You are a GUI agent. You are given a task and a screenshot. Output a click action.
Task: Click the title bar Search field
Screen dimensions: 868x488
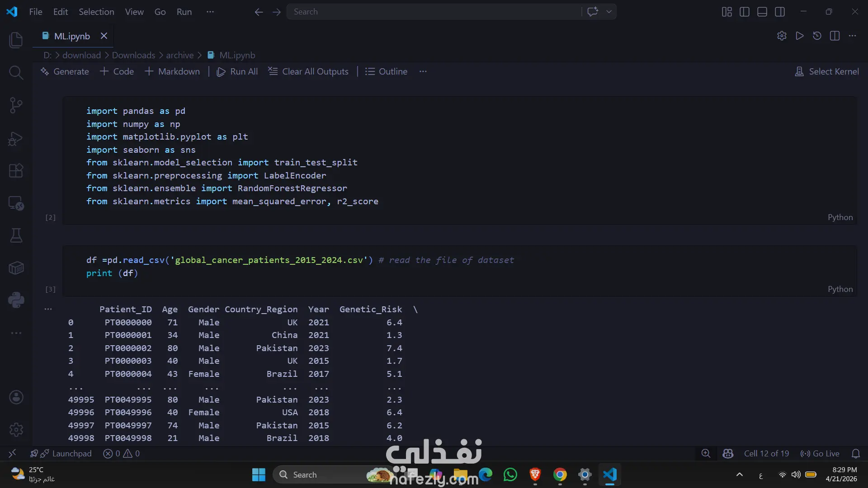tap(434, 12)
